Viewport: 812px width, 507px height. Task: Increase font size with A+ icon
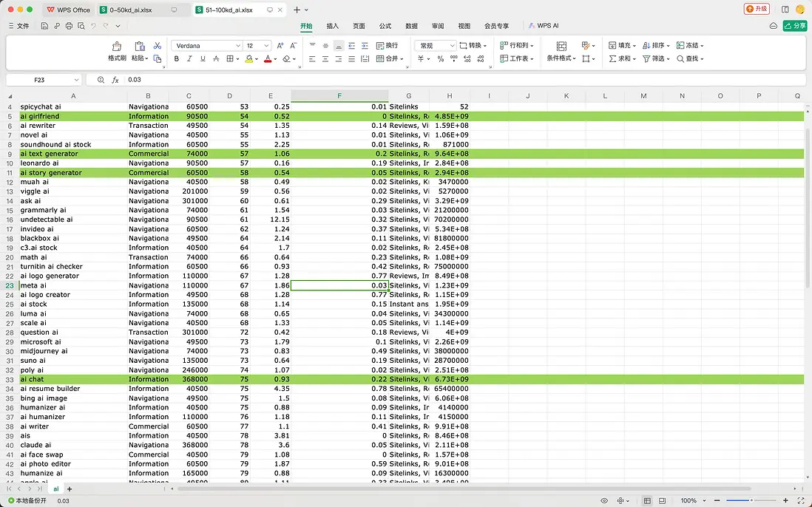tap(280, 46)
